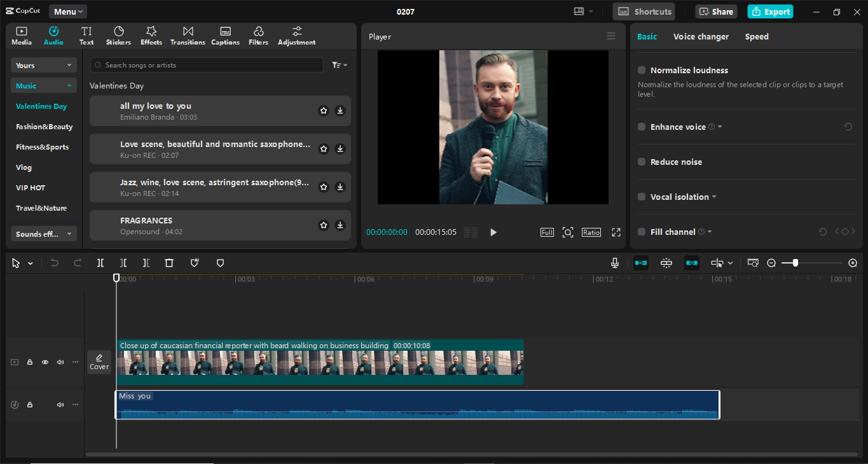Click the Delete clip icon in timeline toolbar

coord(169,262)
